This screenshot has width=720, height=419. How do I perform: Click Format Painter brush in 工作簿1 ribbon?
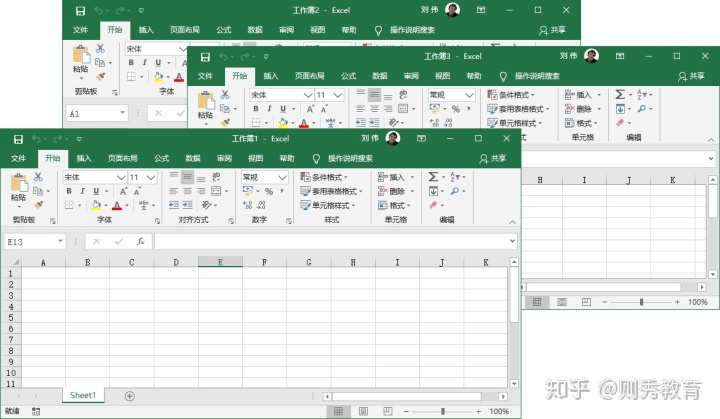[38, 205]
